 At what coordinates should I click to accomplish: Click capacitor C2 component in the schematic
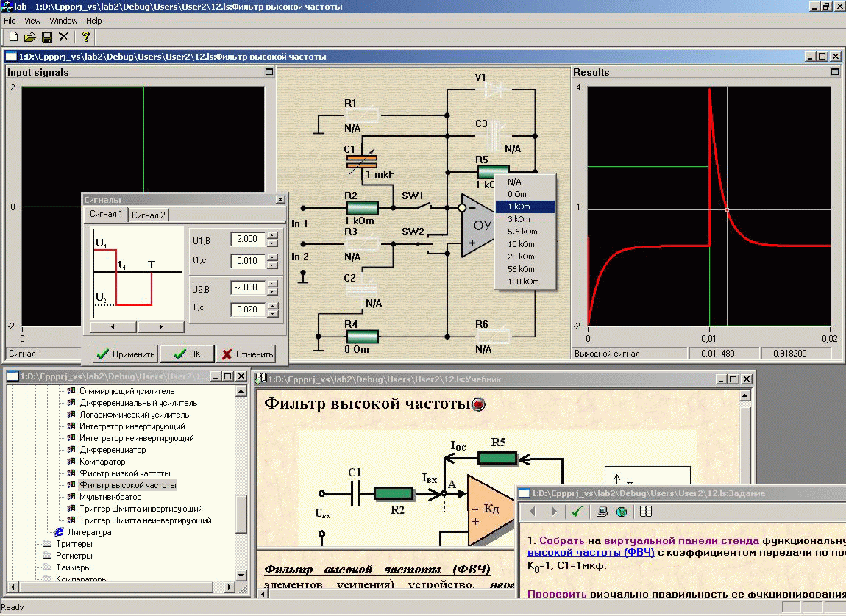(362, 290)
